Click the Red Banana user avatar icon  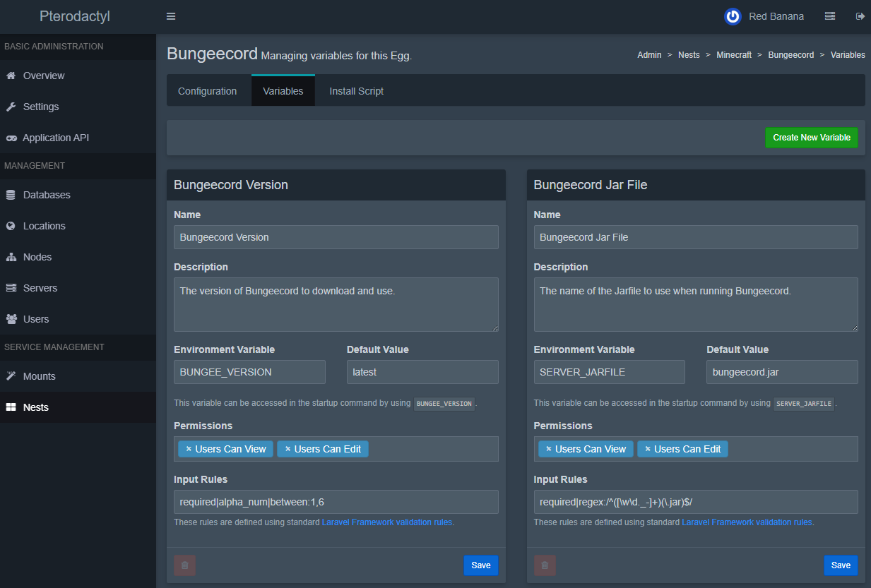point(733,16)
